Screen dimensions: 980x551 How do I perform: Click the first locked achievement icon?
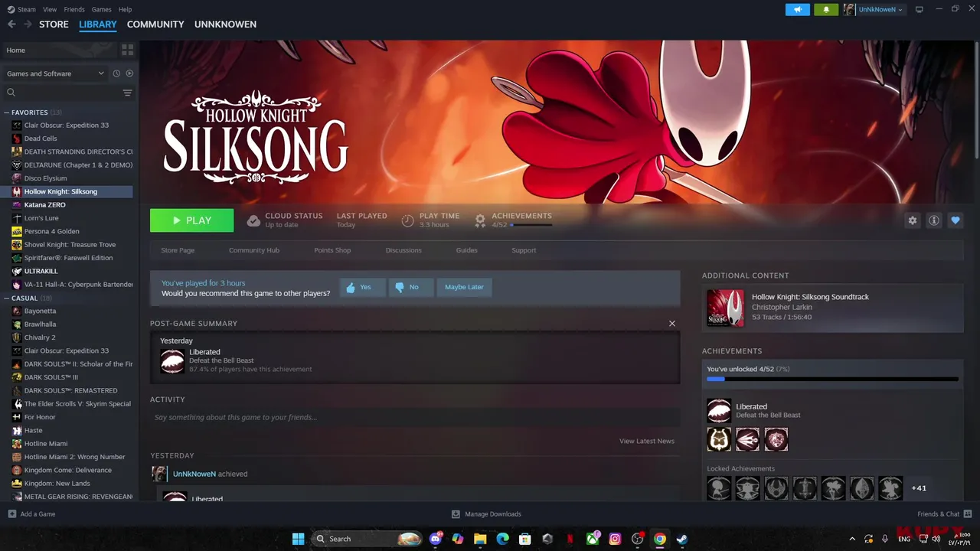click(x=719, y=487)
